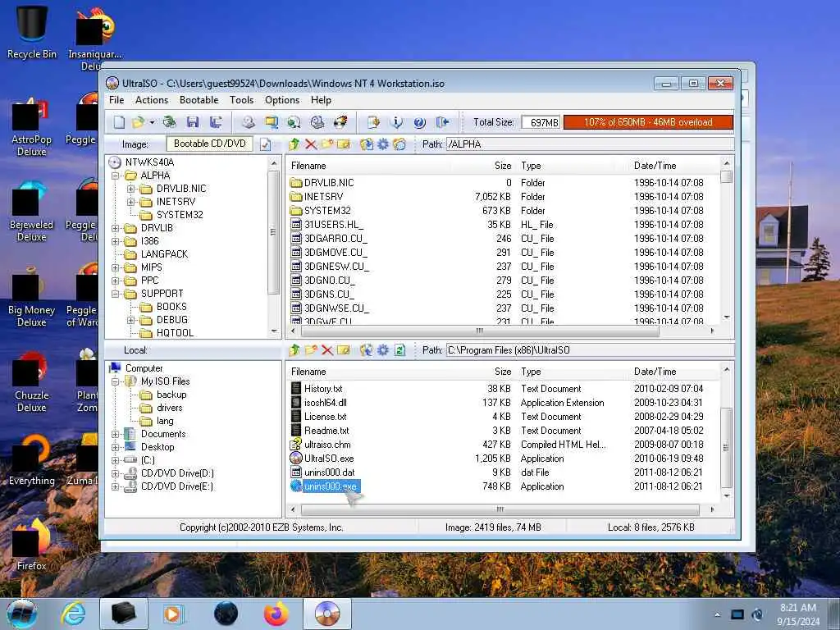Image resolution: width=840 pixels, height=630 pixels.
Task: Click the image Path field showing /ALPHA
Action: 590,144
